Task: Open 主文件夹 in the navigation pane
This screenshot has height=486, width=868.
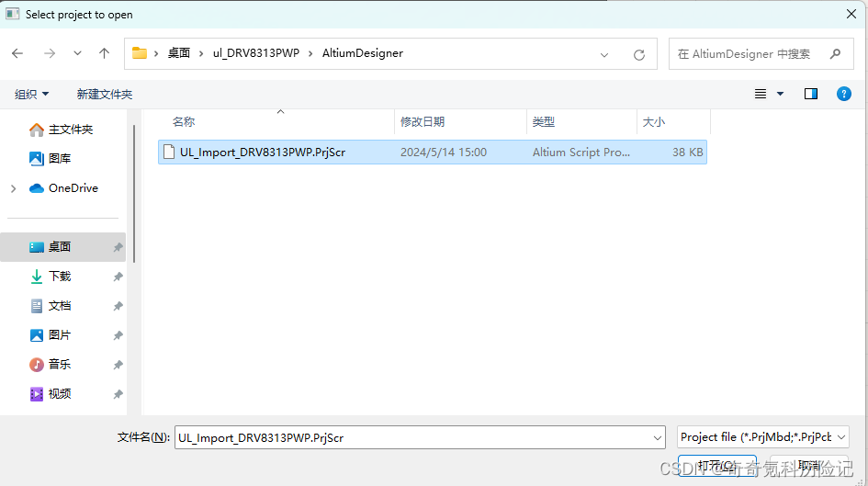Action: (61, 130)
